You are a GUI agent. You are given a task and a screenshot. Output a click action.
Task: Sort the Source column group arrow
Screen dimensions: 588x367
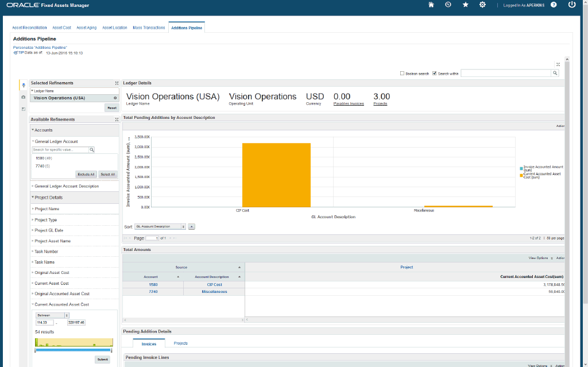pyautogui.click(x=239, y=268)
